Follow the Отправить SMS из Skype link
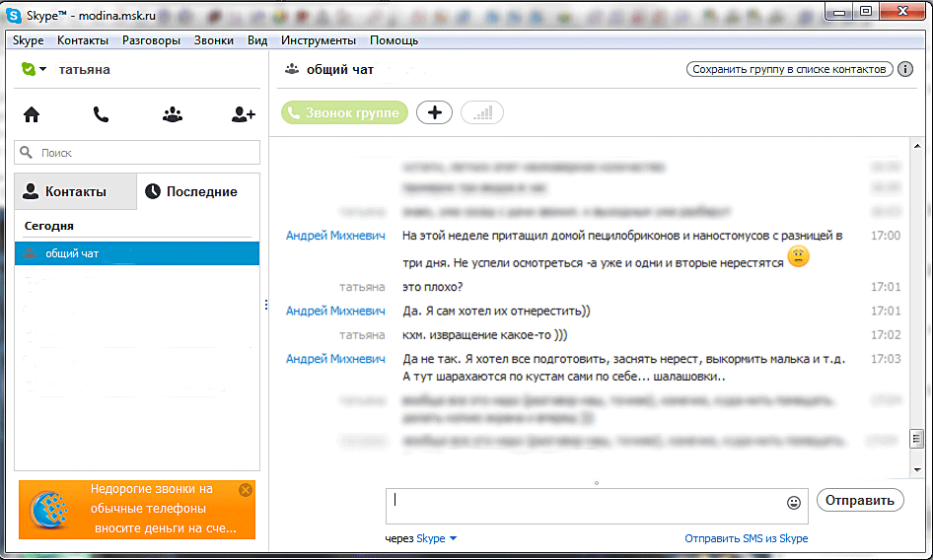Image resolution: width=933 pixels, height=560 pixels. pos(747,538)
